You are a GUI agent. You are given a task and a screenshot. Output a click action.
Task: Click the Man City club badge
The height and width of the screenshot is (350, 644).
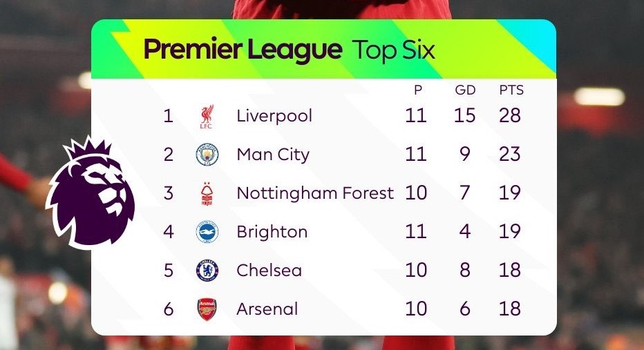[207, 155]
